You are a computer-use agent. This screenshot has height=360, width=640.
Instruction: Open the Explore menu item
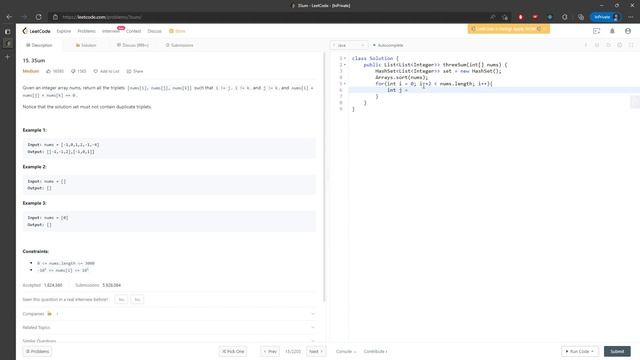tap(64, 31)
